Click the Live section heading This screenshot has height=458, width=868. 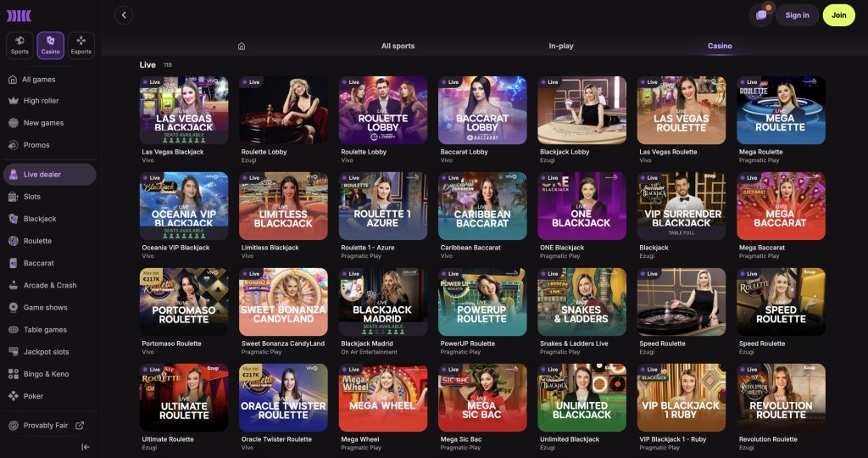tap(147, 64)
